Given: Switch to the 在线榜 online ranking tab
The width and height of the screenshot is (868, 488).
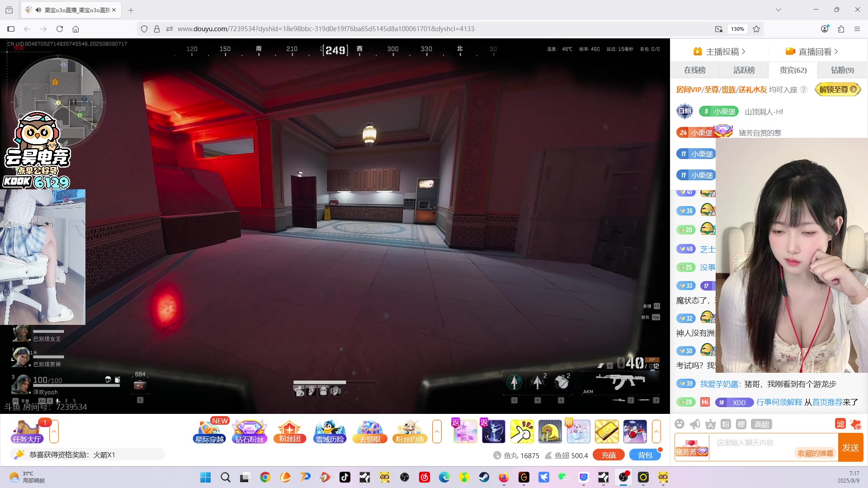Looking at the screenshot, I should coord(694,70).
